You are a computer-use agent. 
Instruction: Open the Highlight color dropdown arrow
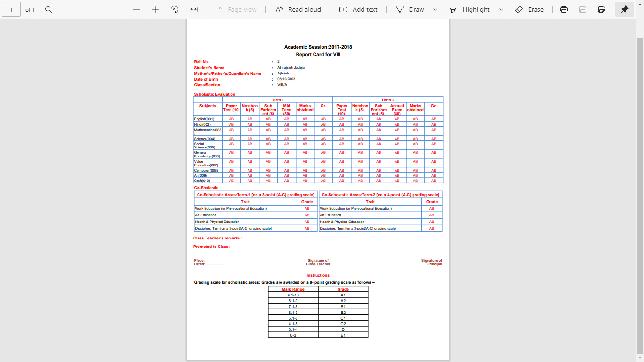pyautogui.click(x=501, y=9)
